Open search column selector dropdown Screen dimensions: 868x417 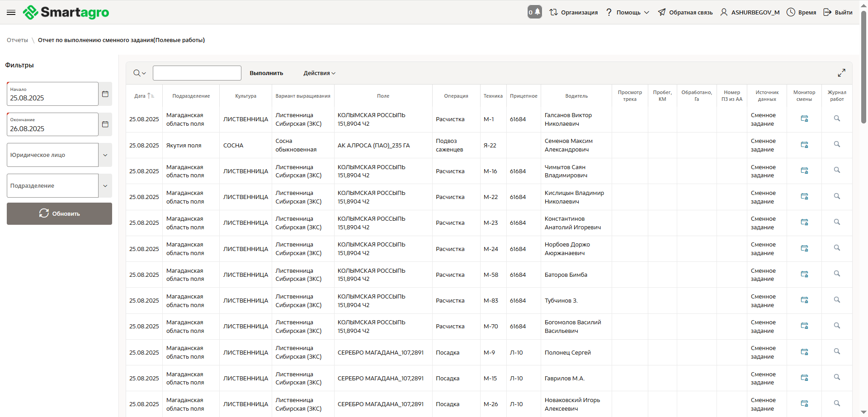pos(140,73)
